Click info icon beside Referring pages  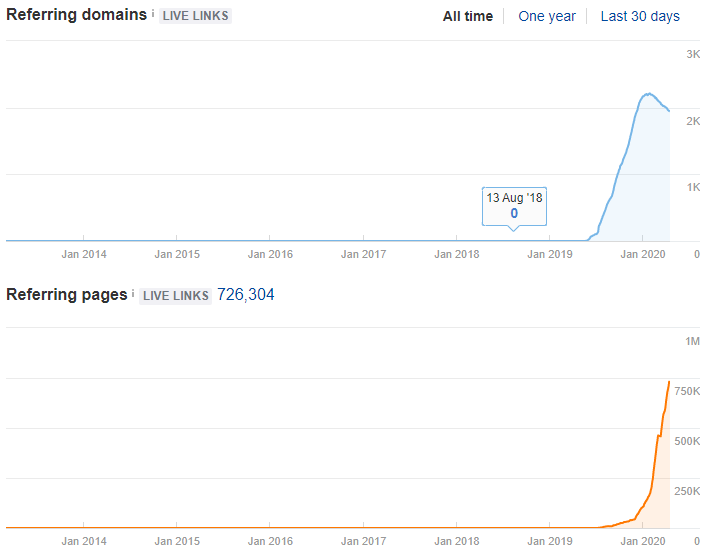click(134, 294)
